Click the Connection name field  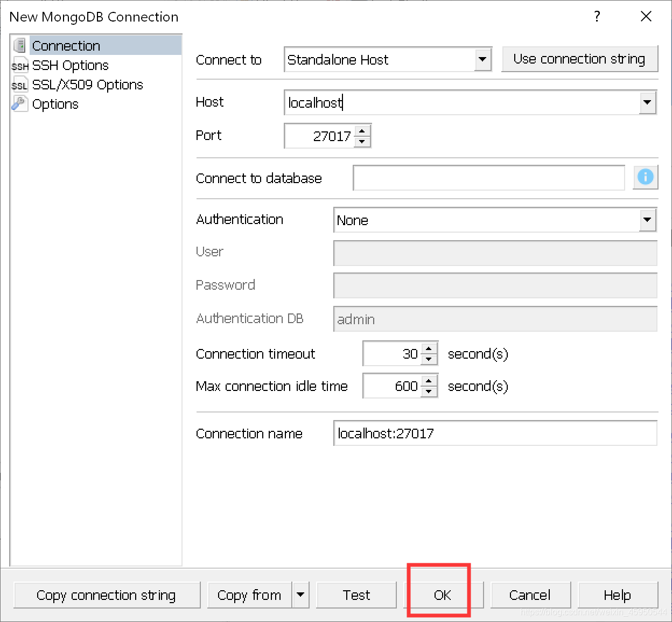495,434
